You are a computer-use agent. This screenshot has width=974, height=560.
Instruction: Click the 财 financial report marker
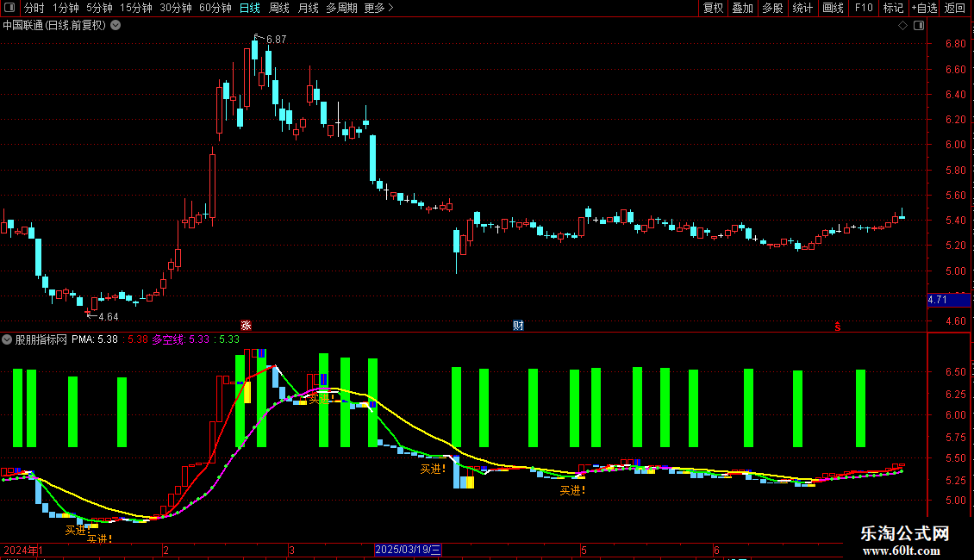click(x=518, y=326)
